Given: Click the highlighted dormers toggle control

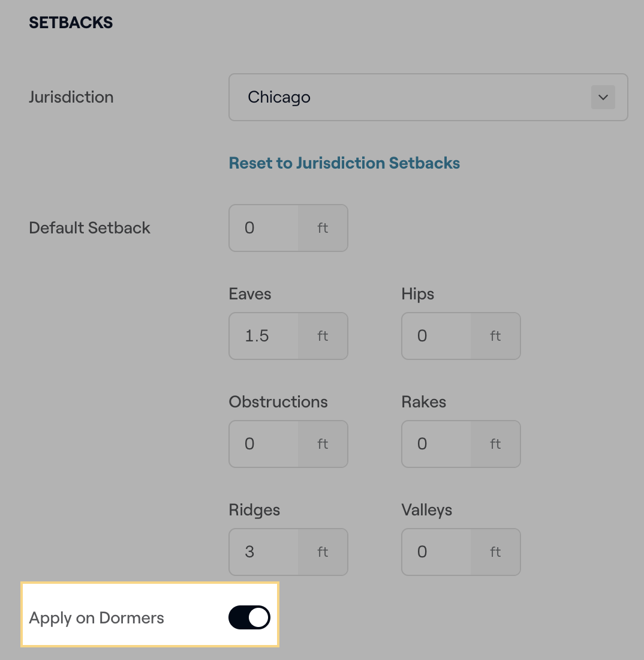Looking at the screenshot, I should coord(249,617).
